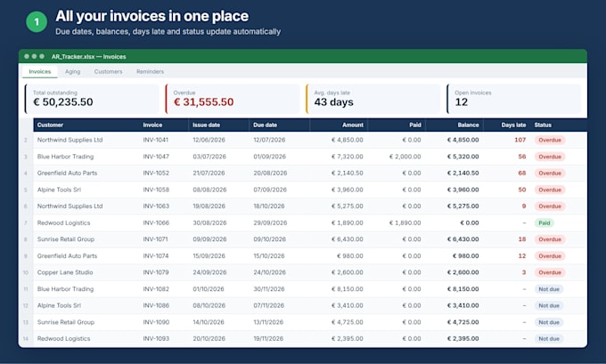Click invoice number INV-1066
The width and height of the screenshot is (606, 364).
click(x=156, y=222)
